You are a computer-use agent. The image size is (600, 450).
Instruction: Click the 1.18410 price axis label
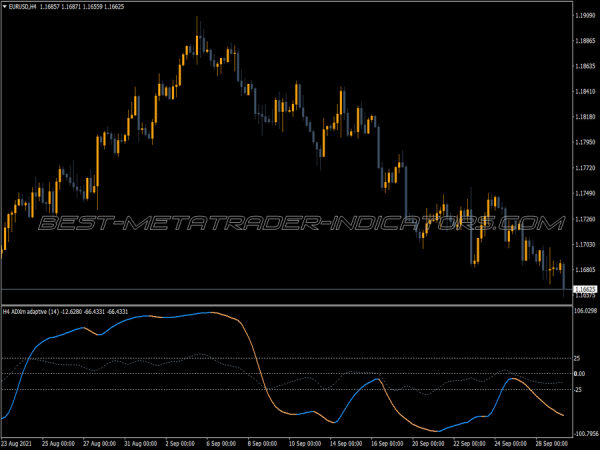(585, 91)
